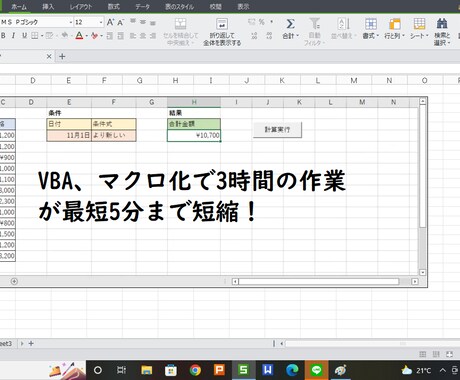Select the 日付 header cell
Image resolution: width=460 pixels, height=380 pixels.
pos(69,124)
